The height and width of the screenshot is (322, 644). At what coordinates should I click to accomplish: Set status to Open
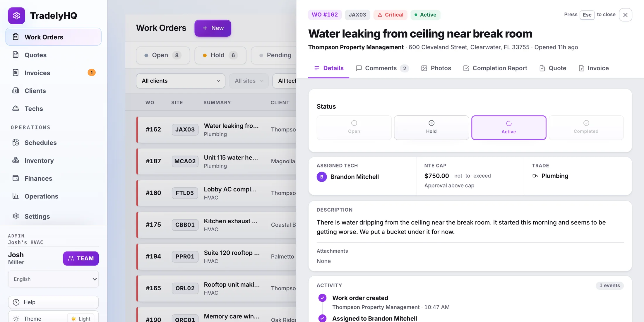[x=354, y=128]
